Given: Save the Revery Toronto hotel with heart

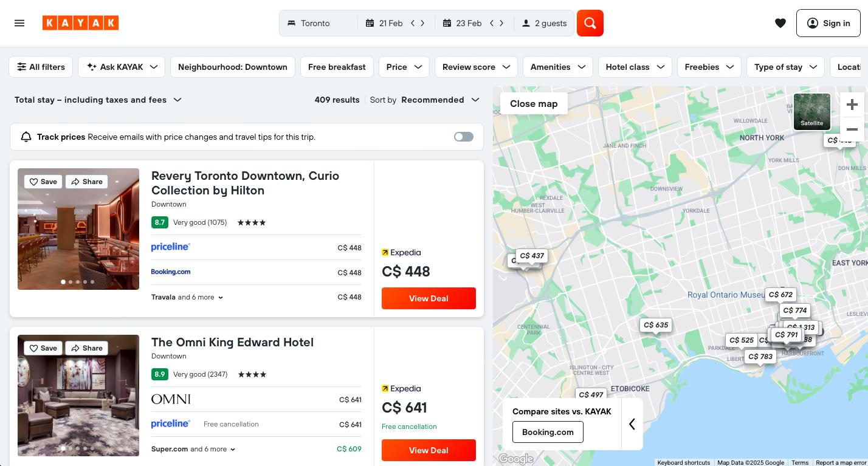Looking at the screenshot, I should tap(43, 181).
